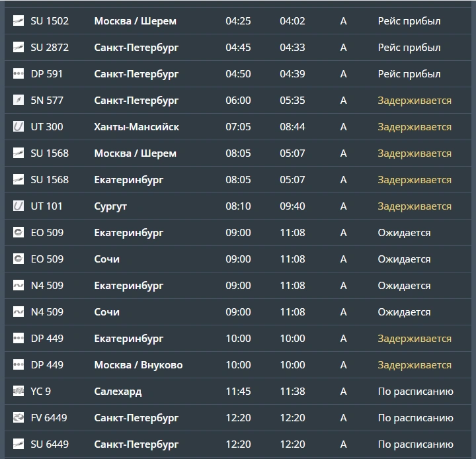Click city Москва / Внуково

point(138,365)
